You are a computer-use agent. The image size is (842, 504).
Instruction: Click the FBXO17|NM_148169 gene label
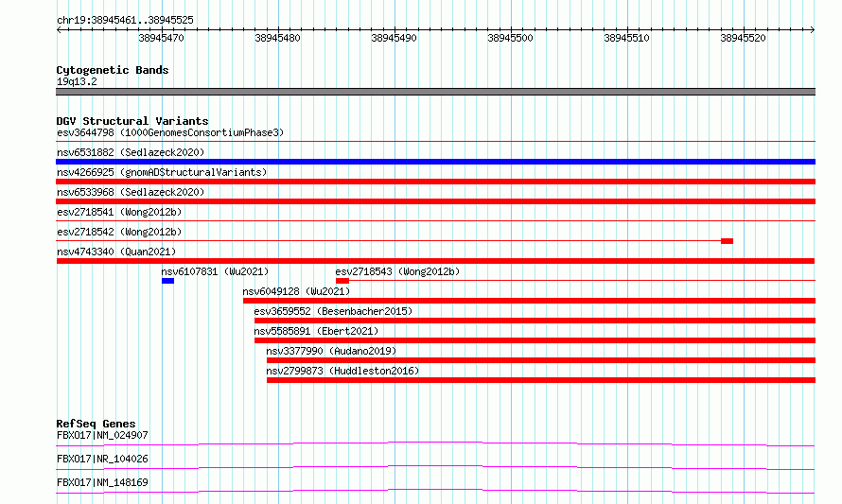(x=102, y=482)
